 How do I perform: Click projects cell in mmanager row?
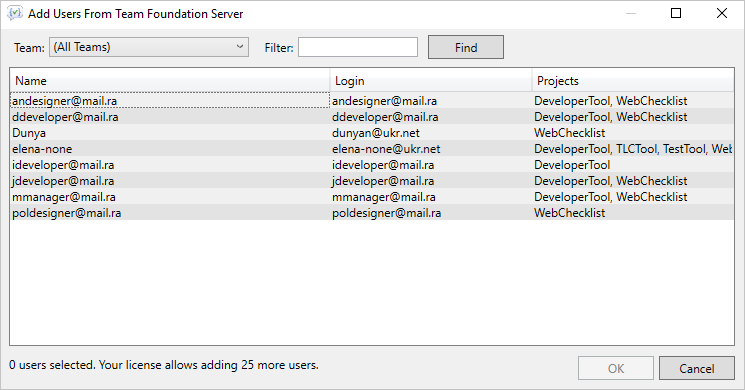tap(611, 197)
